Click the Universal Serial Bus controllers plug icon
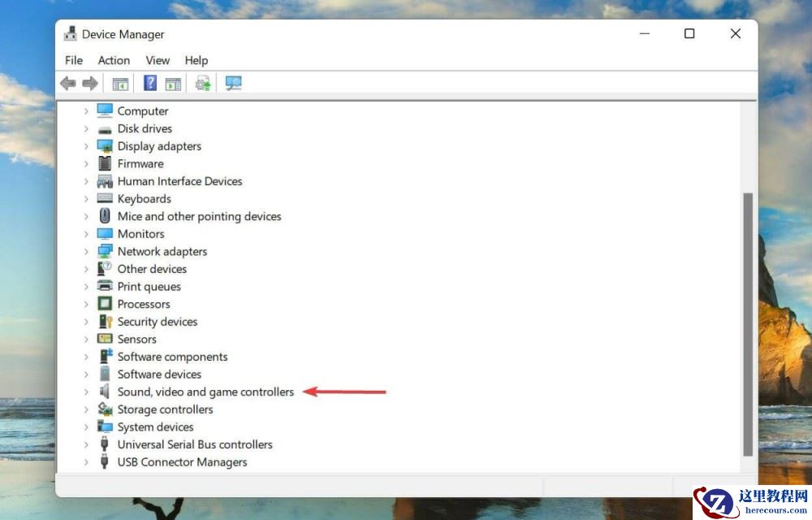Screen dimensions: 812x520 (105, 444)
